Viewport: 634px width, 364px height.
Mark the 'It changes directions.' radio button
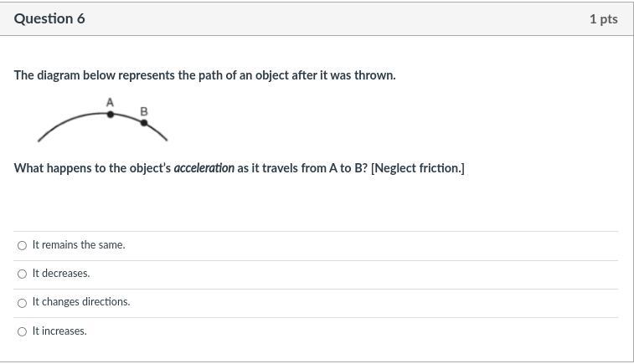[x=23, y=303]
